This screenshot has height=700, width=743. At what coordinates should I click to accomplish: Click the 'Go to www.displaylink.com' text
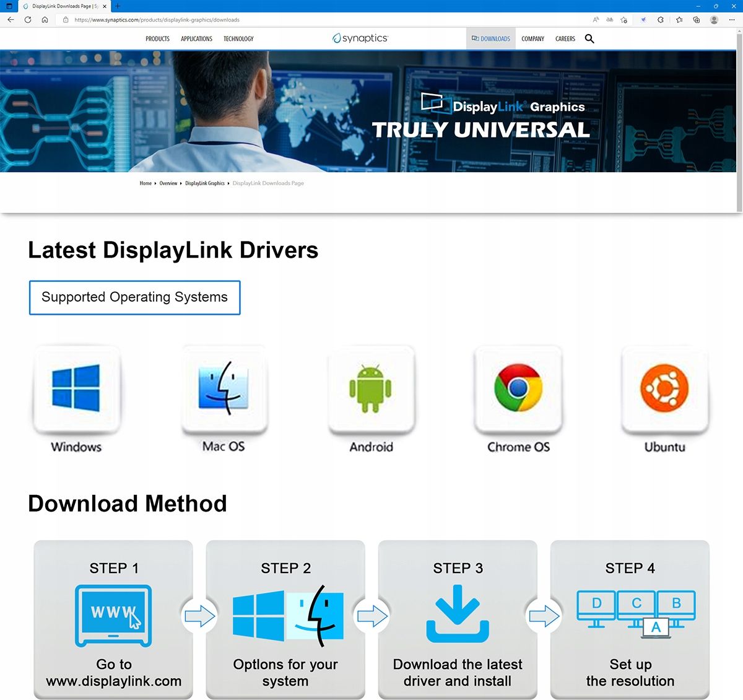tap(113, 673)
